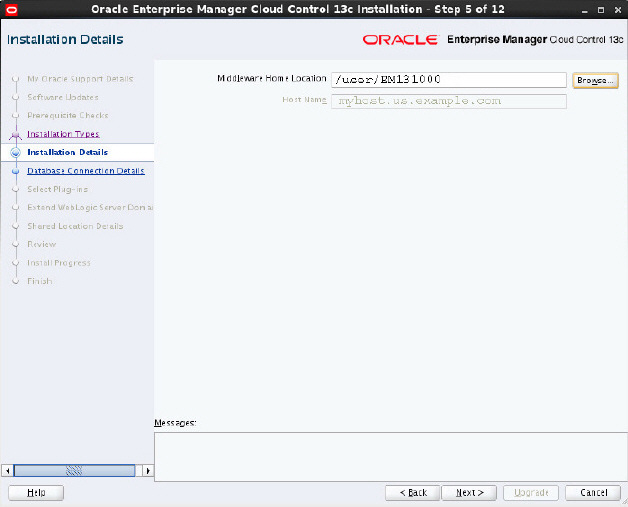Click the Extend WebLogic Server Domain step
Image resolution: width=628 pixels, height=507 pixels.
click(90, 207)
